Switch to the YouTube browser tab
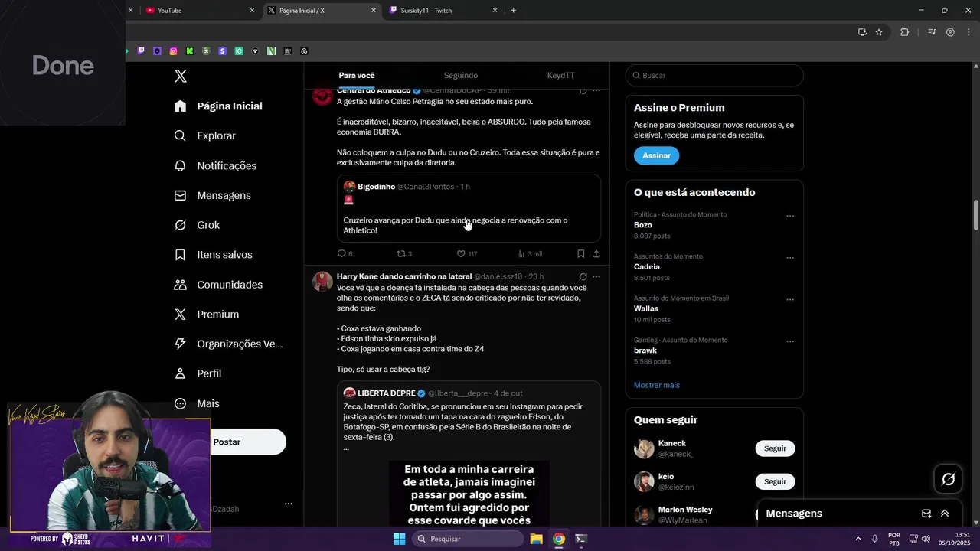The image size is (980, 551). tap(201, 11)
